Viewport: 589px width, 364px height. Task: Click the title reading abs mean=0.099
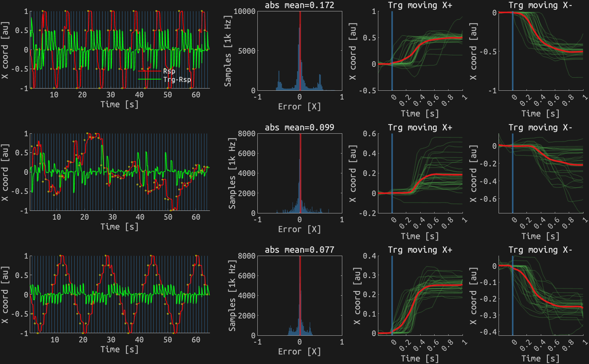pyautogui.click(x=299, y=128)
